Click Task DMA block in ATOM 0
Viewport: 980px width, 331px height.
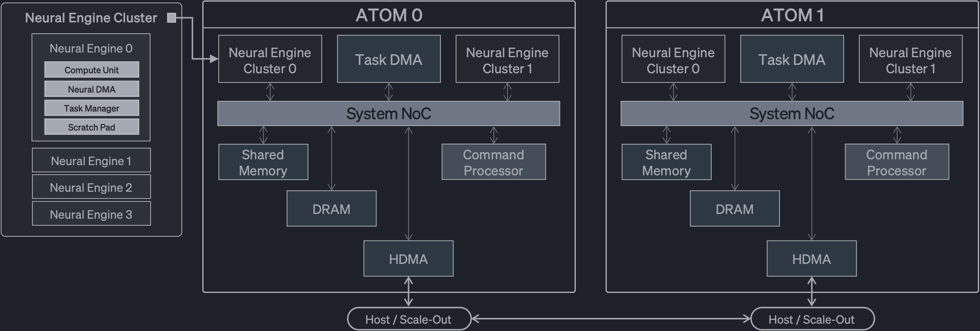click(x=389, y=59)
